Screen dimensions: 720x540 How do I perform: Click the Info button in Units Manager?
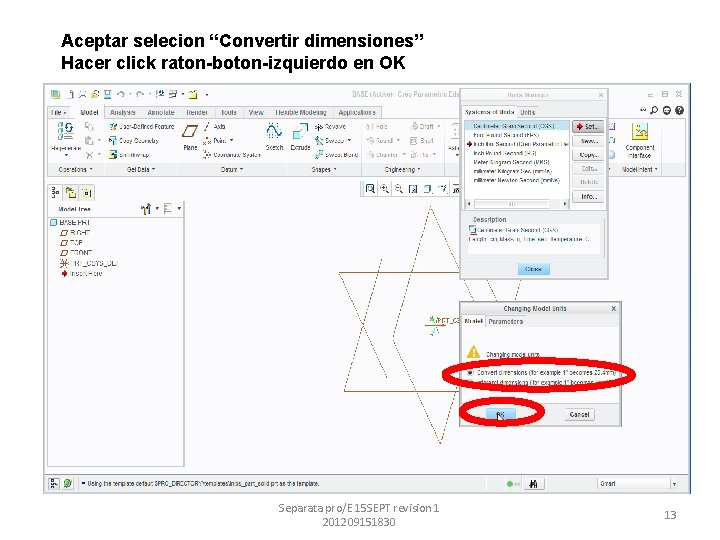[588, 197]
